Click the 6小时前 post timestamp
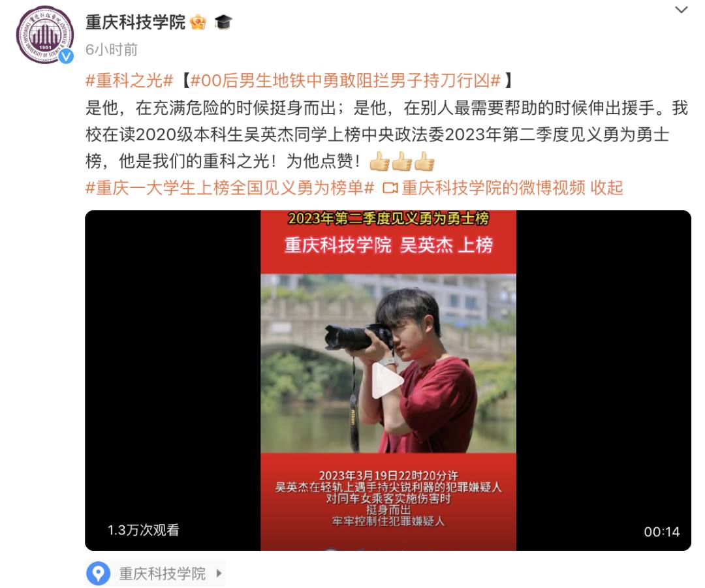 click(x=112, y=50)
